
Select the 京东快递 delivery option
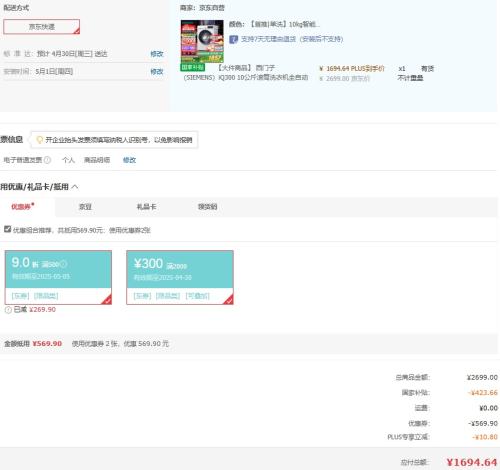(x=42, y=27)
